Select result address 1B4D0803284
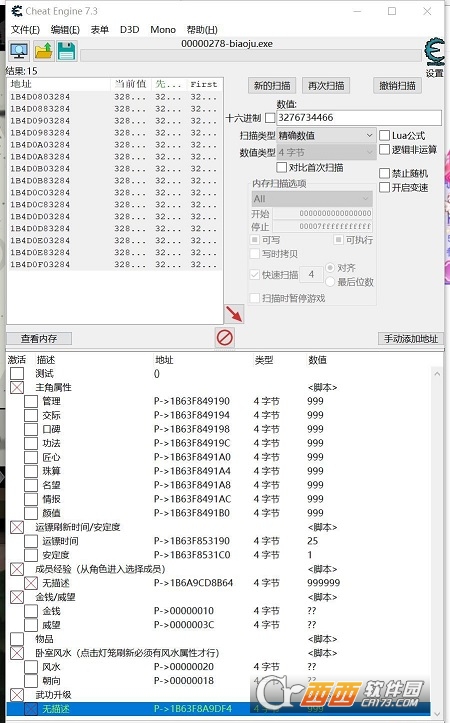 [40, 97]
